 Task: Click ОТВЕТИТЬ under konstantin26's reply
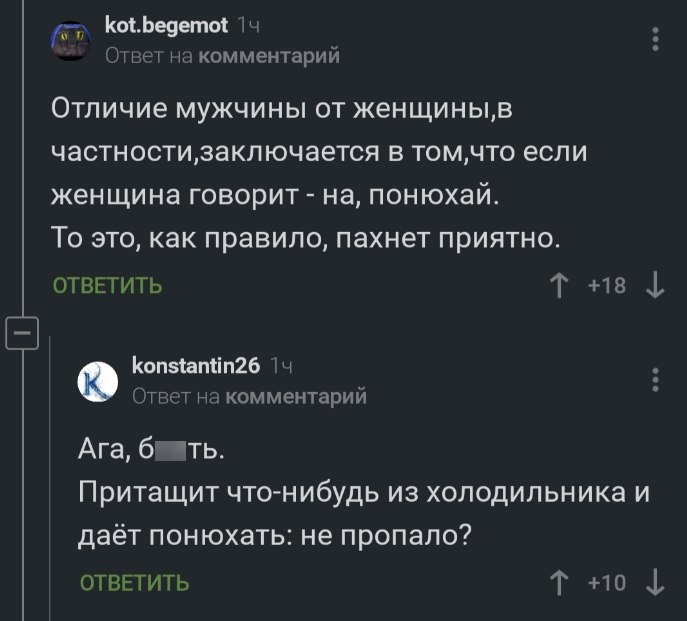pyautogui.click(x=135, y=583)
